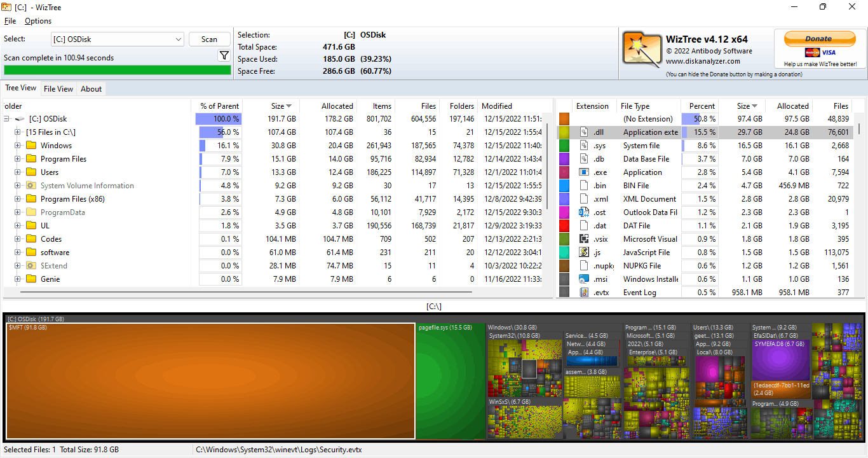This screenshot has width=868, height=458.
Task: Expand the 15 Files in C:\ node
Action: tap(18, 132)
